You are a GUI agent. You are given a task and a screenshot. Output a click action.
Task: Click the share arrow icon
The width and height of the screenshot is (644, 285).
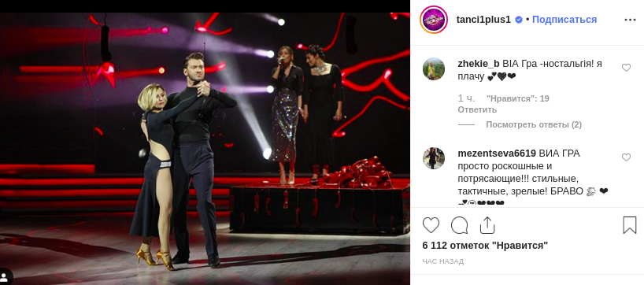[487, 225]
